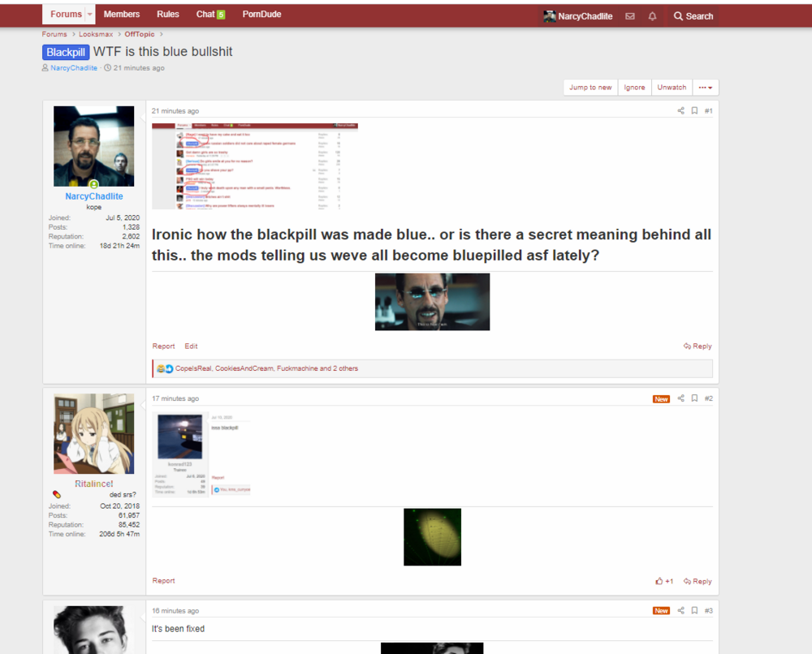Bookmark post #3

click(x=694, y=611)
